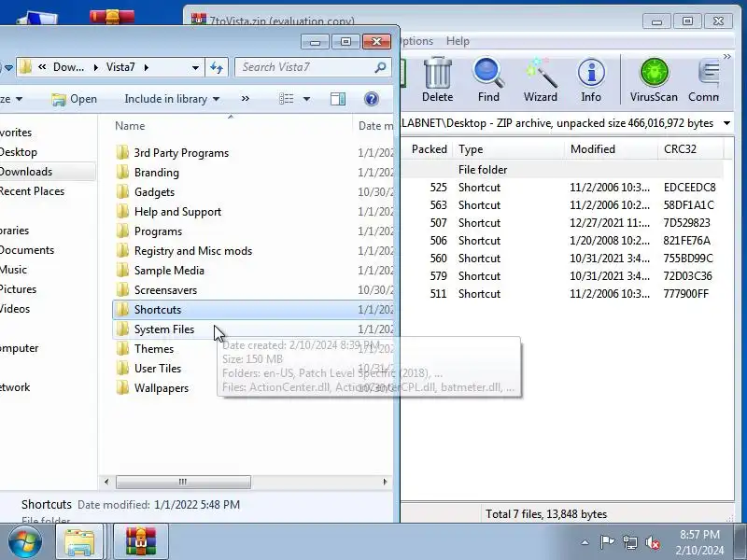The width and height of the screenshot is (747, 560).
Task: Change view using the views icon
Action: [287, 99]
